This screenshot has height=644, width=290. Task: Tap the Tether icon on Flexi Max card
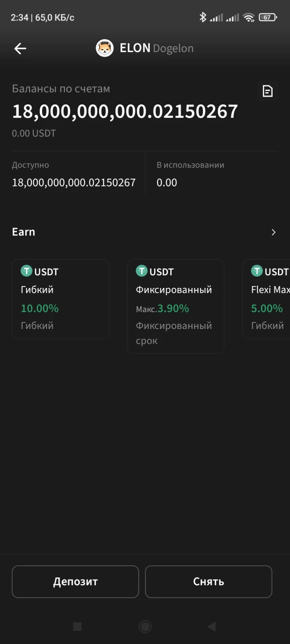point(257,271)
